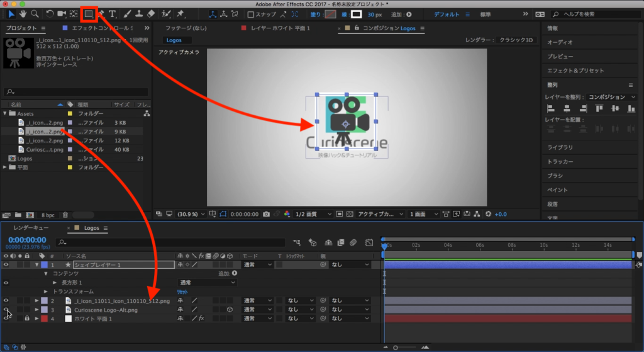
Task: Click the リセット link under Transform
Action: [182, 292]
